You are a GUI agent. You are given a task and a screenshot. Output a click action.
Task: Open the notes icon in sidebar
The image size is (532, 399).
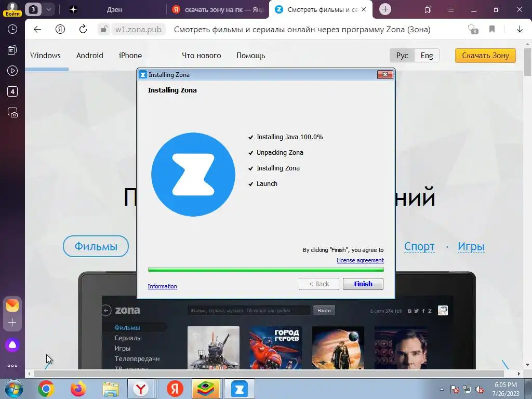point(12,50)
